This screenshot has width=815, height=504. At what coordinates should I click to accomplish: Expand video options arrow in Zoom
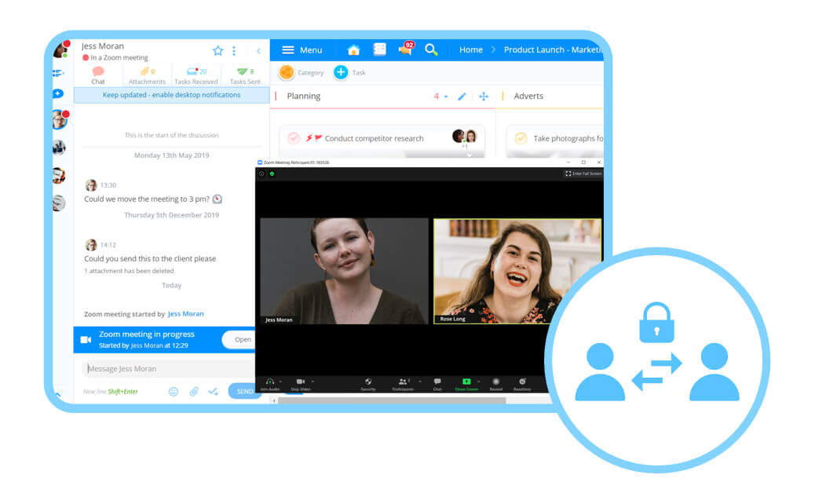pyautogui.click(x=312, y=382)
